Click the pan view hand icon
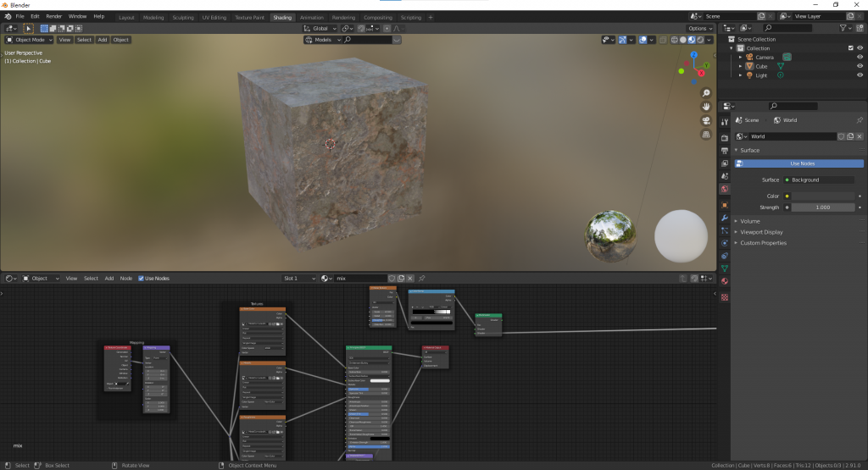This screenshot has width=868, height=470. point(706,107)
